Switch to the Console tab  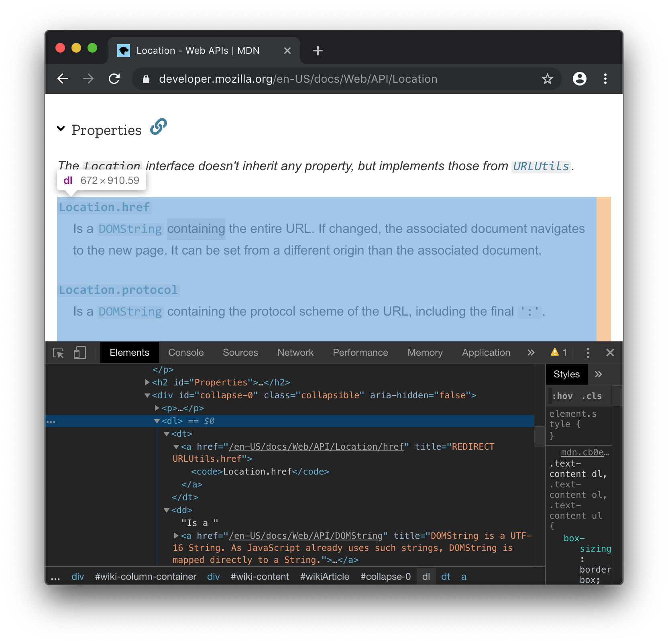[186, 353]
